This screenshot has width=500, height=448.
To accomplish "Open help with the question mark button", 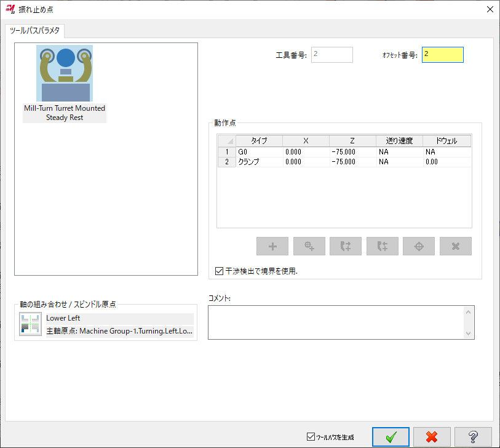I will [473, 437].
